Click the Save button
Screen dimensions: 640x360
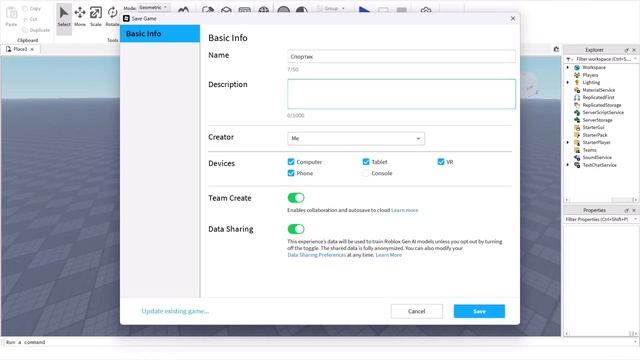pyautogui.click(x=479, y=311)
